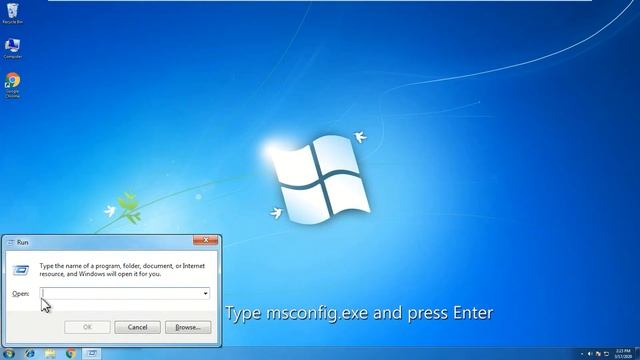Click the taskbar clock and date

point(623,353)
